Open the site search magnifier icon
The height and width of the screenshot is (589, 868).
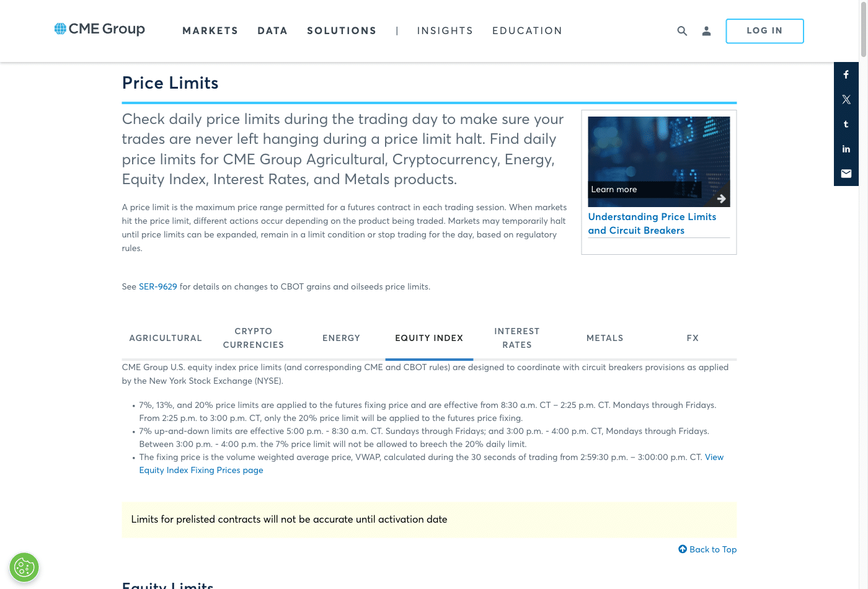682,31
